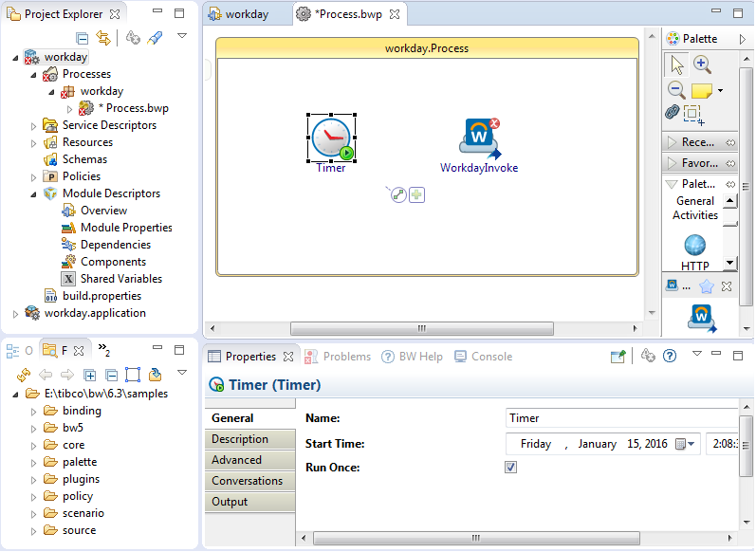Click the Pin to selection Properties icon

coord(618,357)
